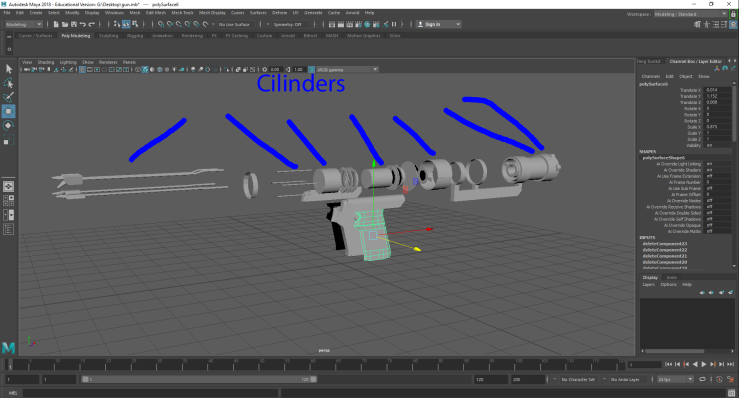
Task: Open the Modeling menu set dropdown
Action: tap(23, 24)
